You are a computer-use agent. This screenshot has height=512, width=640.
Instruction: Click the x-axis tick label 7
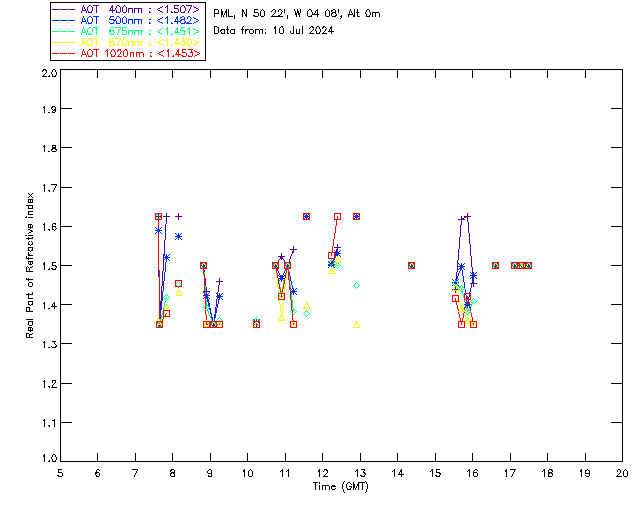coord(135,473)
